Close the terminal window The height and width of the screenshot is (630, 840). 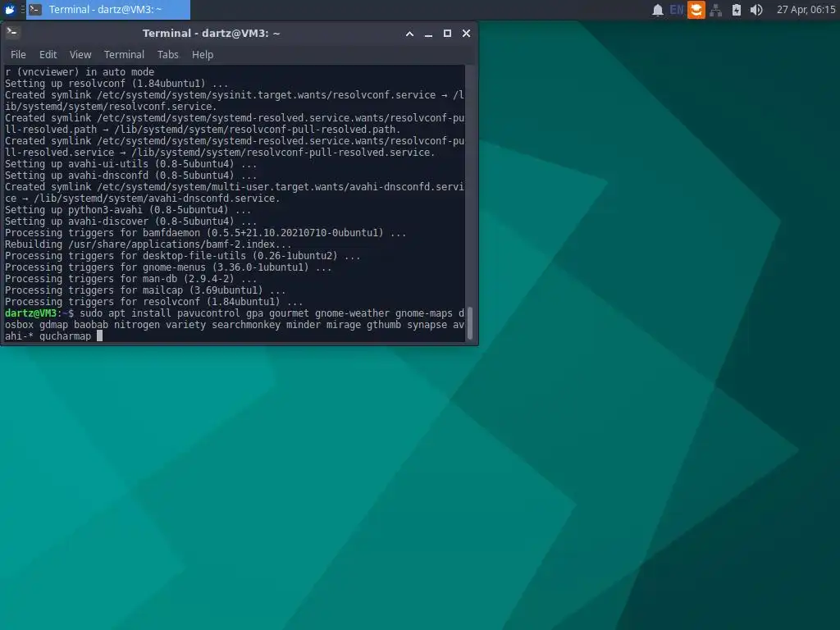[467, 33]
